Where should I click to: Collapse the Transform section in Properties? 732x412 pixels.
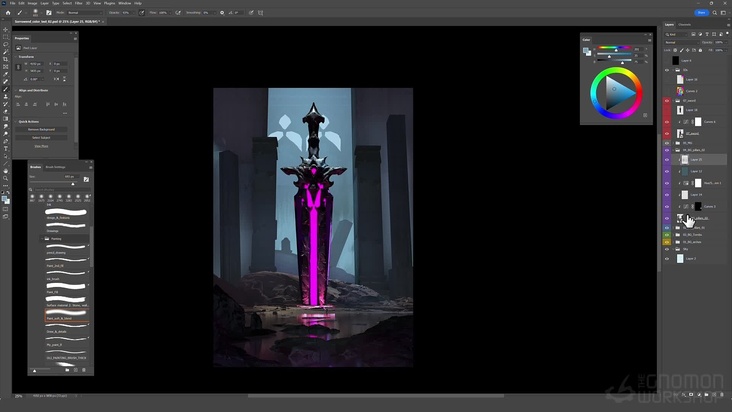click(x=16, y=56)
